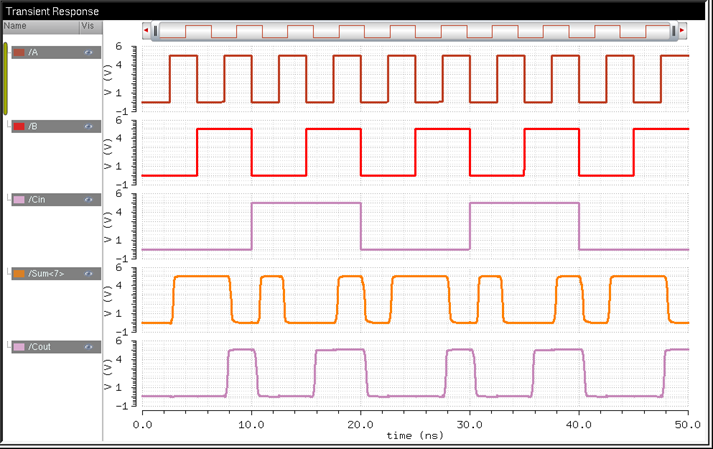Click the orange /Sum<7> color swatch
Viewport: 713px width, 449px height.
tap(18, 273)
